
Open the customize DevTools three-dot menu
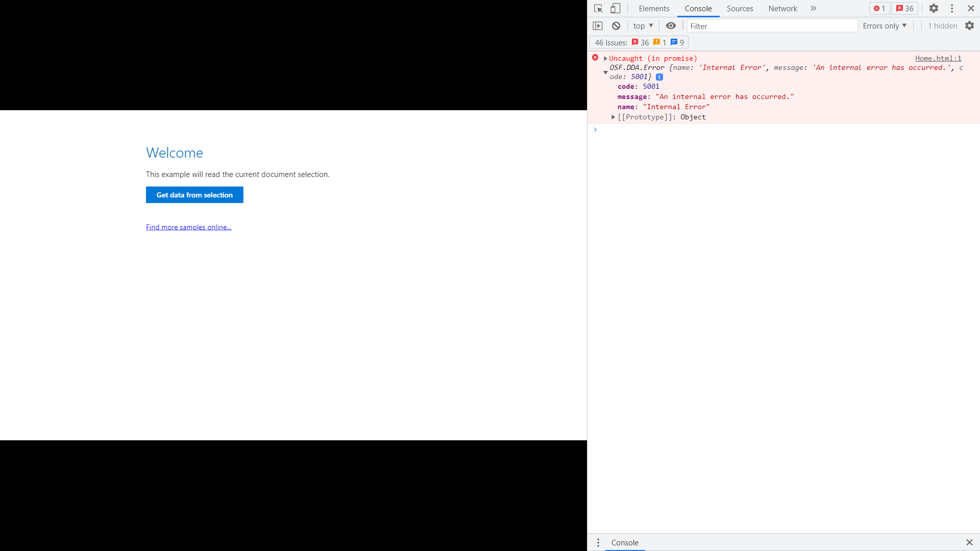point(952,8)
